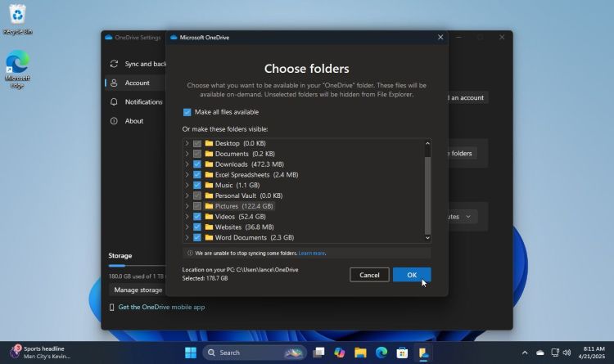Go to the About section in sidebar
614x364 pixels.
pos(134,121)
